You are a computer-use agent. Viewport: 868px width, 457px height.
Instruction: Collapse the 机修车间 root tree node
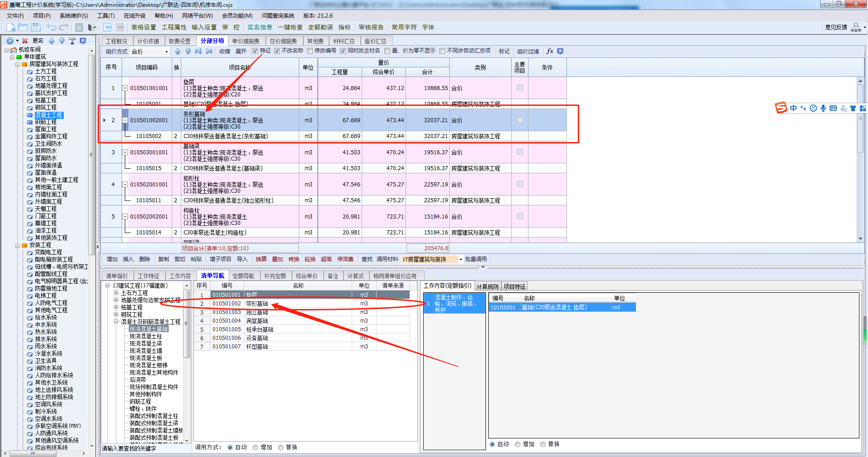tap(7, 50)
